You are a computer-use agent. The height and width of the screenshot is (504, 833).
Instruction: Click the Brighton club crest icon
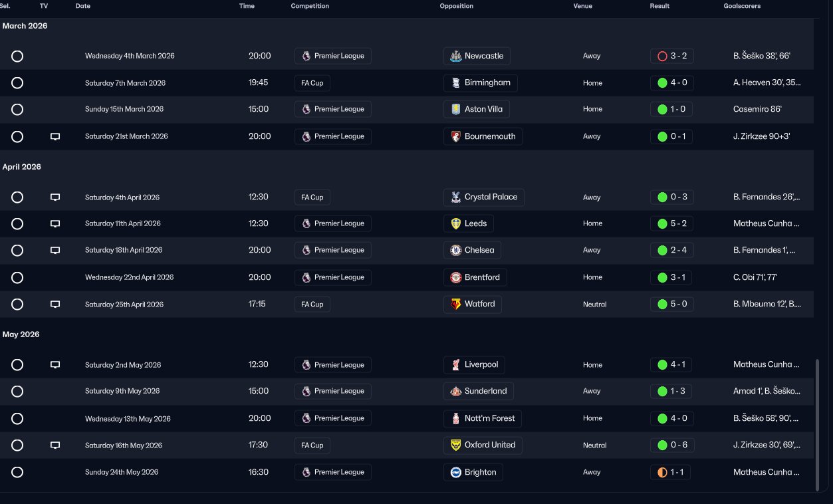[455, 472]
